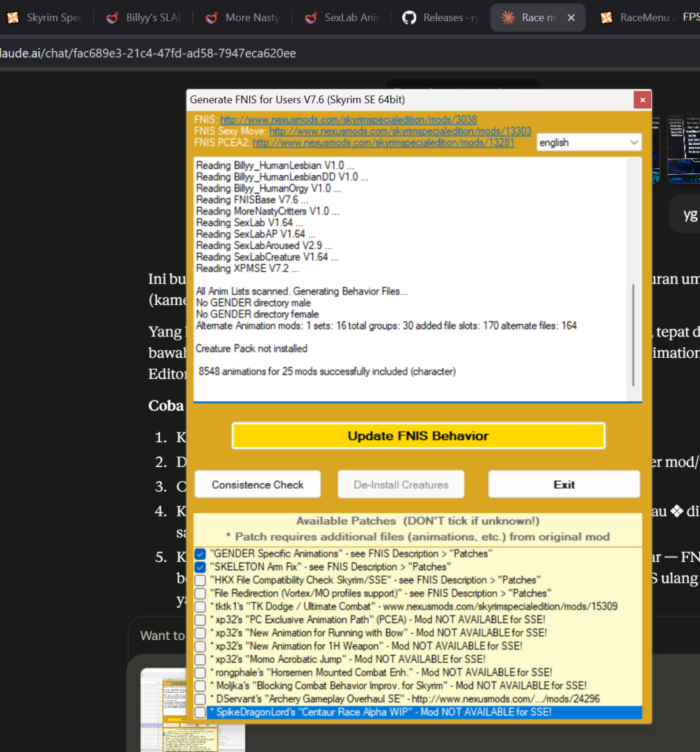Select 'Reading Billyy_HumanOrgy V1.0' log line

click(x=269, y=189)
